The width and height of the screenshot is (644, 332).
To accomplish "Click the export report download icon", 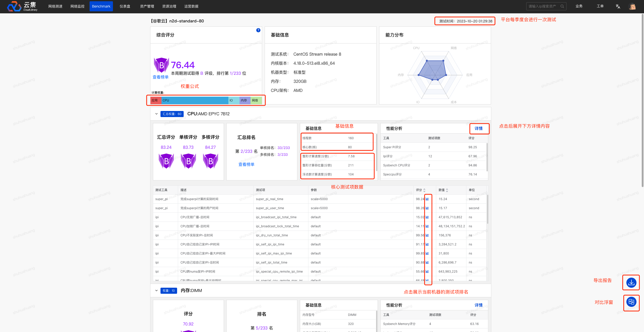I will (x=631, y=282).
